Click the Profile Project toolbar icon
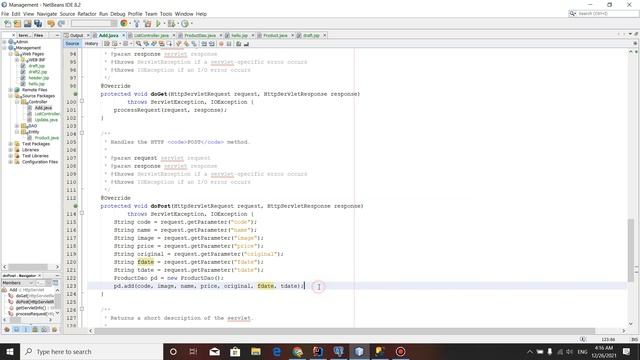640x360 pixels. point(185,24)
